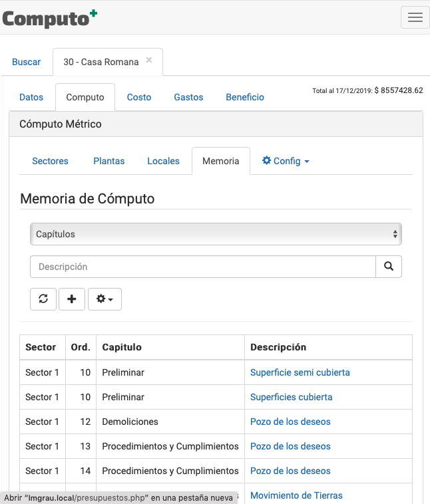View the Locales tab
This screenshot has height=504, width=430.
pos(163,161)
